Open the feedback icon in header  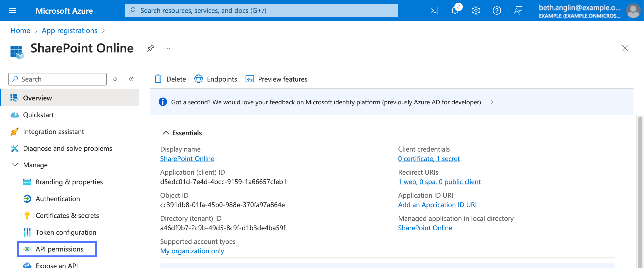click(518, 10)
